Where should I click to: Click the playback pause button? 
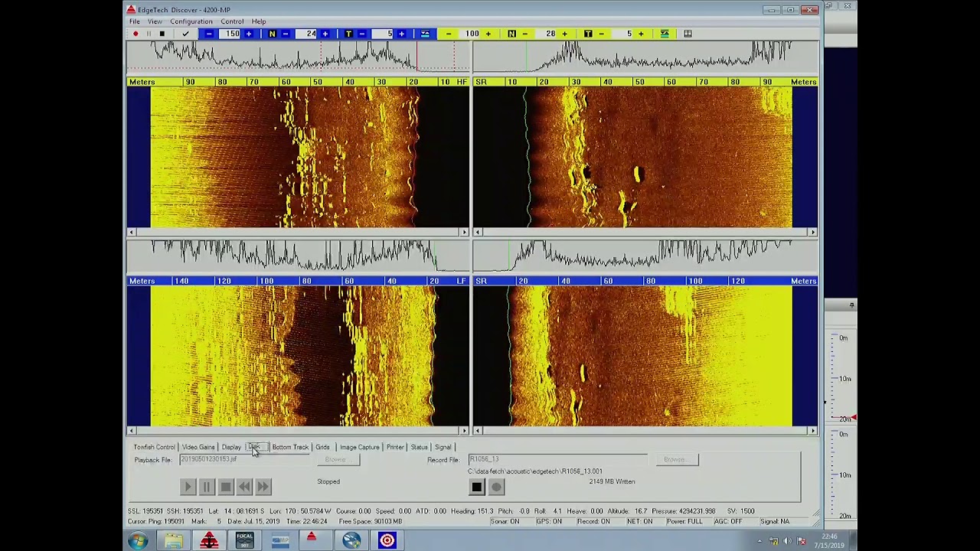[206, 487]
